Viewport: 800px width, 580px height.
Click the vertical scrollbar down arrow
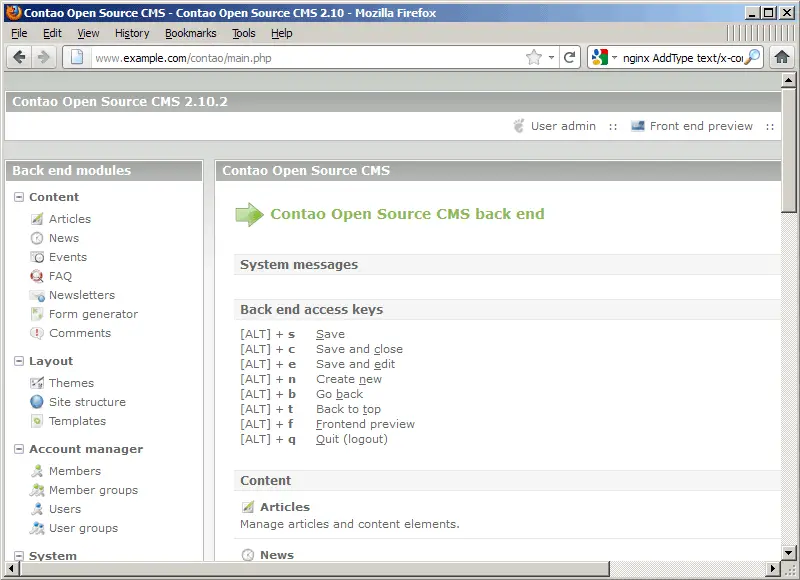tap(789, 551)
